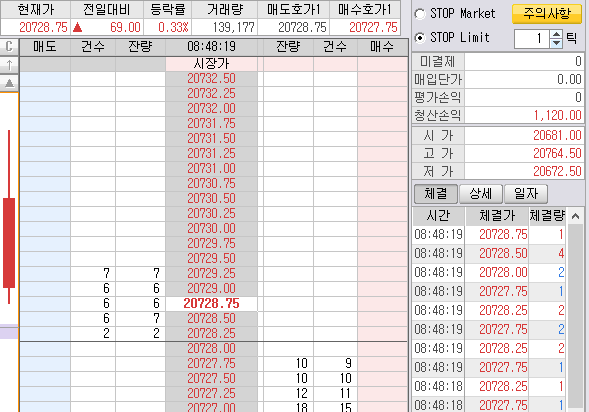This screenshot has width=589, height=412.
Task: Click the tick count input field showing 1
Action: (x=532, y=38)
